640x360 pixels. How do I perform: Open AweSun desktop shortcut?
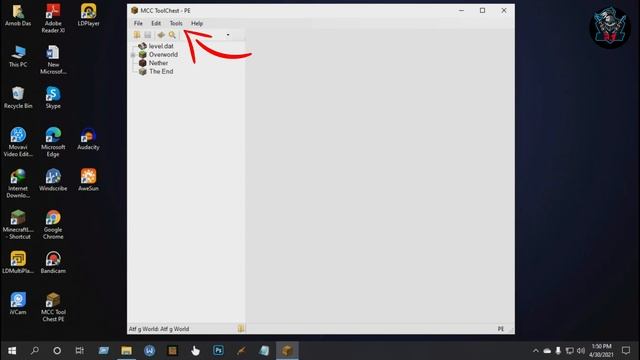tap(89, 180)
